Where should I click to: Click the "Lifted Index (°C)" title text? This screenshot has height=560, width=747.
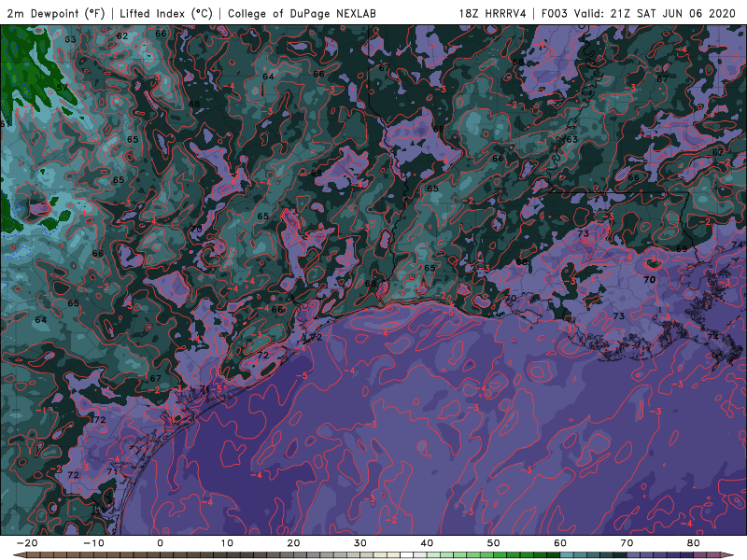(x=166, y=13)
